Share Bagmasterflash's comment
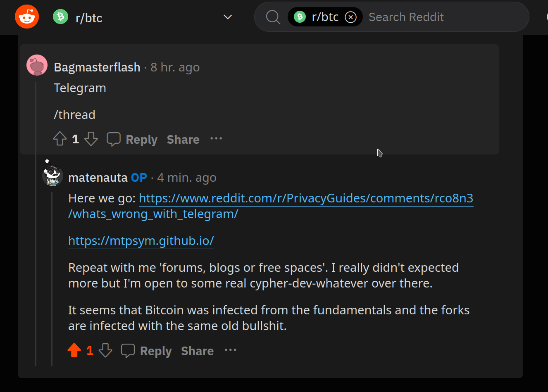Image resolution: width=548 pixels, height=392 pixels. click(x=183, y=139)
